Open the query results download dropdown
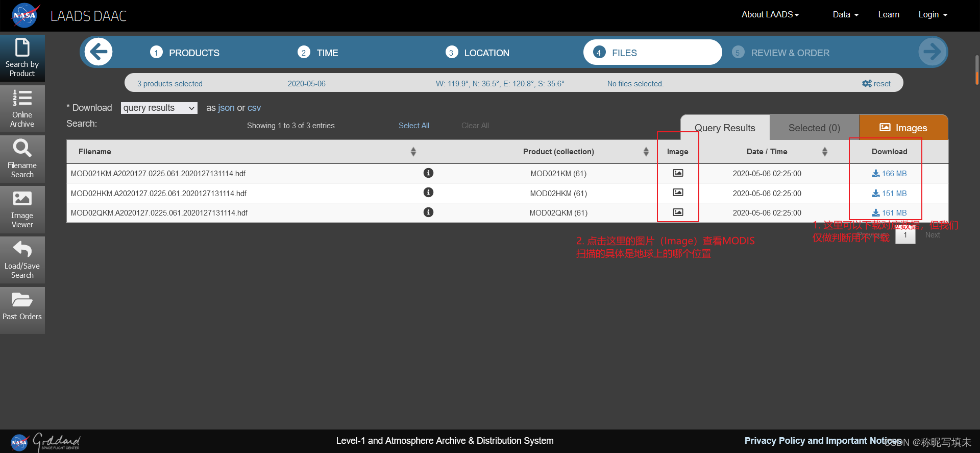Image resolution: width=980 pixels, height=453 pixels. (x=159, y=108)
